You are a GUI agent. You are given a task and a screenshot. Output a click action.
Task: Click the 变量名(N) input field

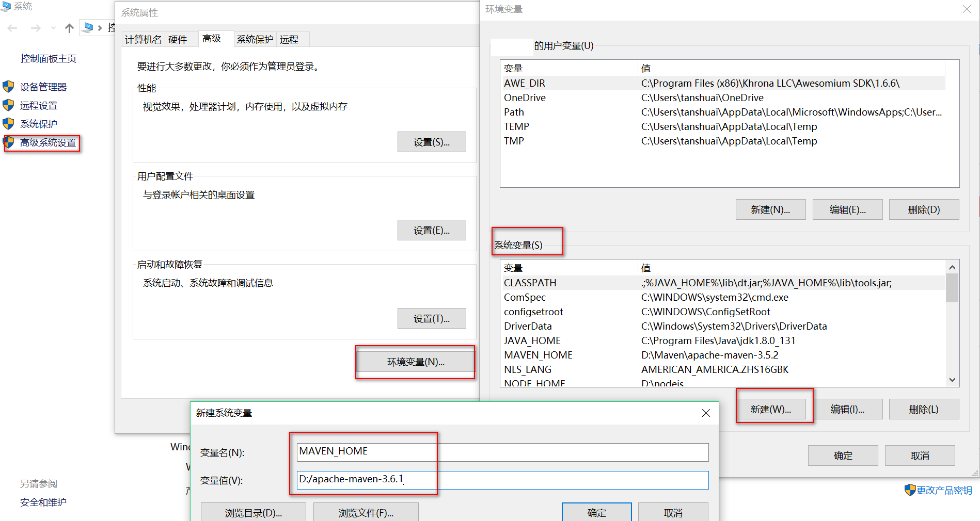click(x=502, y=452)
